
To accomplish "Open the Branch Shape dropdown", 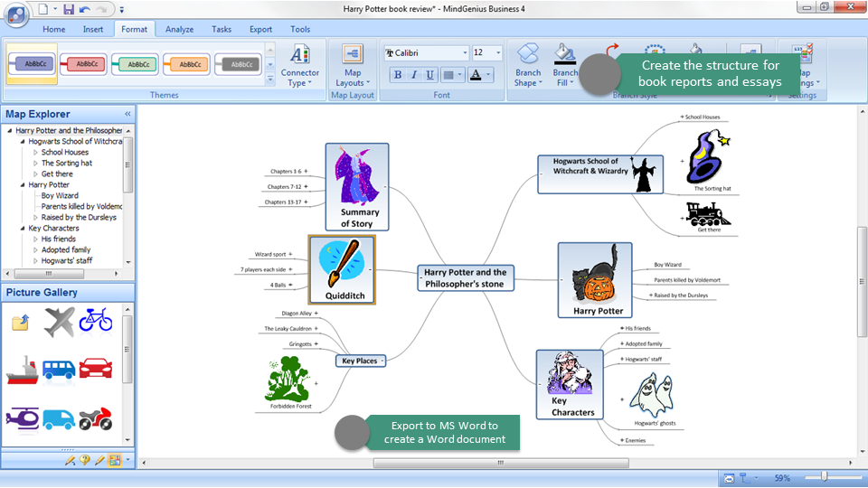I will (528, 66).
